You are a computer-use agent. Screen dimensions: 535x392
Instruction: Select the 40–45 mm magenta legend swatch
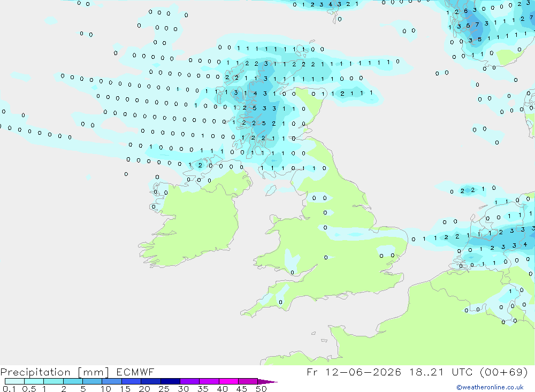[x=228, y=381]
